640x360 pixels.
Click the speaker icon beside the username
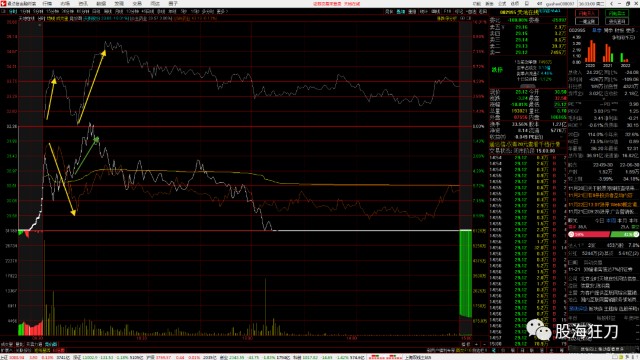pyautogui.click(x=539, y=4)
